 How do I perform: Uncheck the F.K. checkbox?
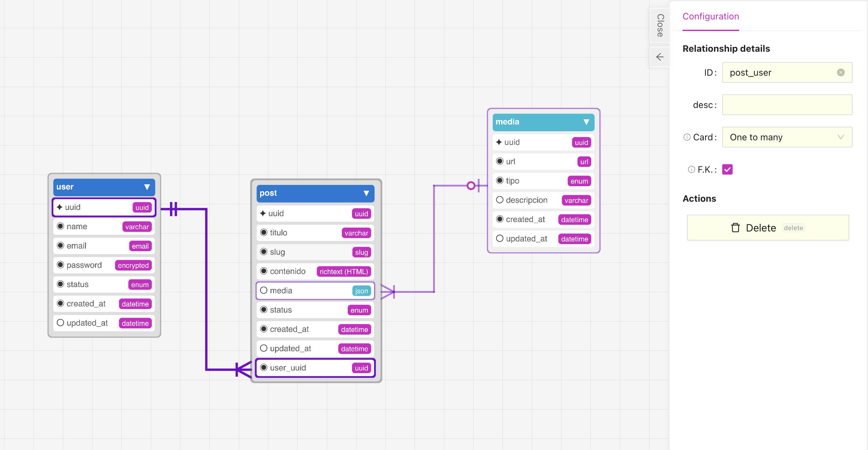(727, 169)
